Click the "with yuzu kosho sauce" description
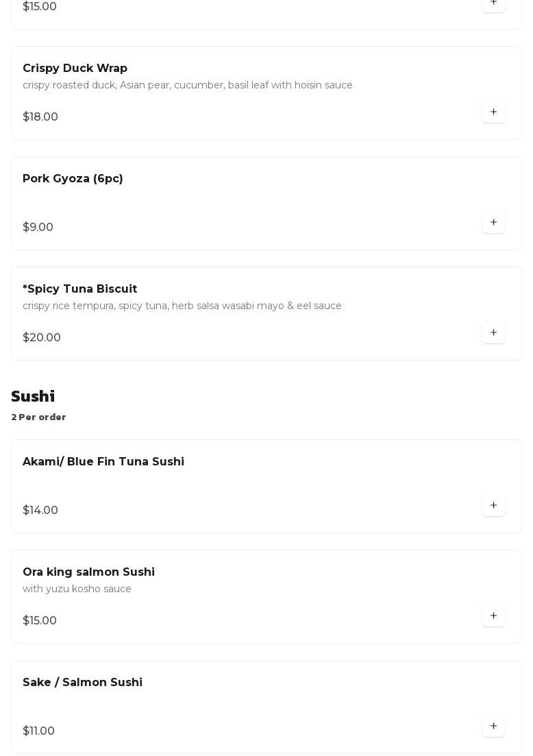Viewport: 533px width, 756px height. pos(77,589)
